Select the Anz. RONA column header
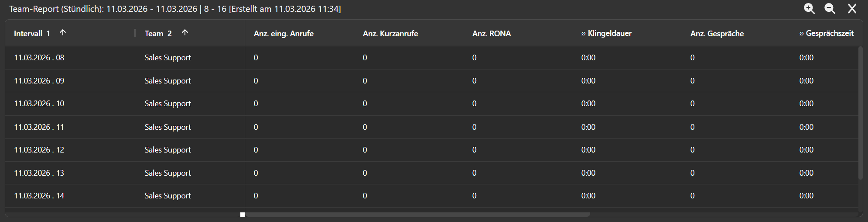The image size is (868, 222). (x=492, y=34)
